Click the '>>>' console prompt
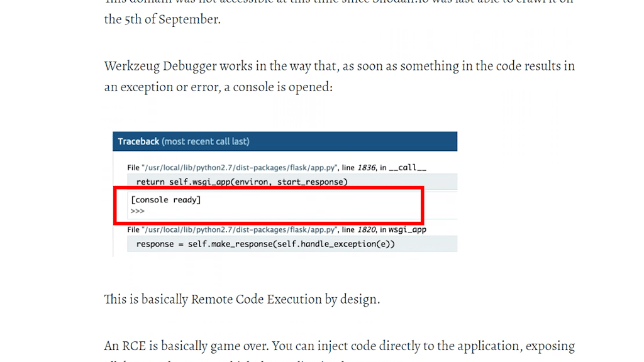644x362 pixels. pyautogui.click(x=138, y=211)
